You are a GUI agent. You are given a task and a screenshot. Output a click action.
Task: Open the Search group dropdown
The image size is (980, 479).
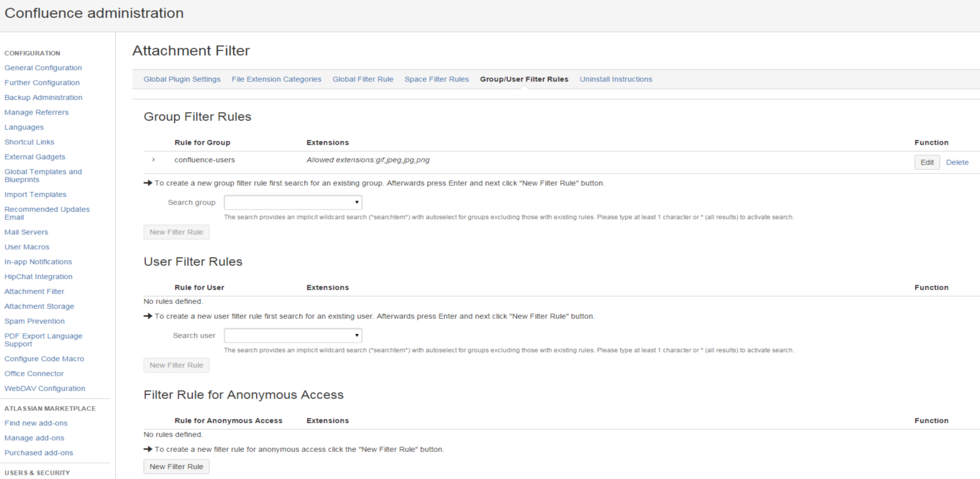pos(293,202)
